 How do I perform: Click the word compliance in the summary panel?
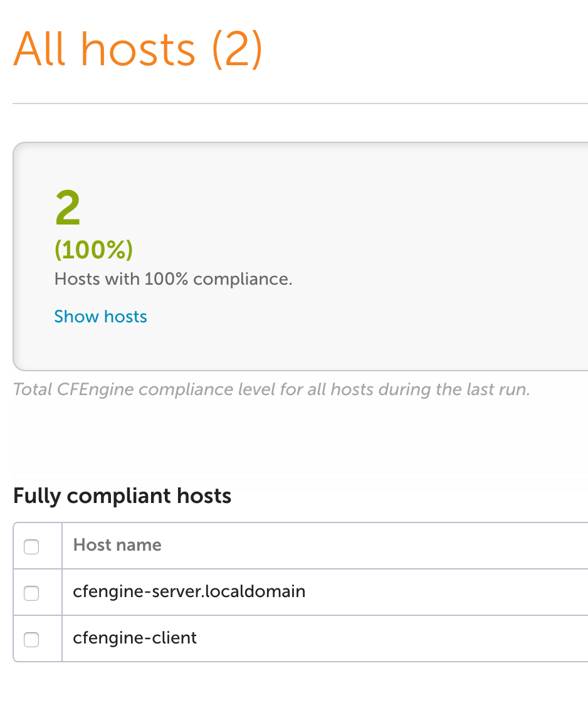240,280
